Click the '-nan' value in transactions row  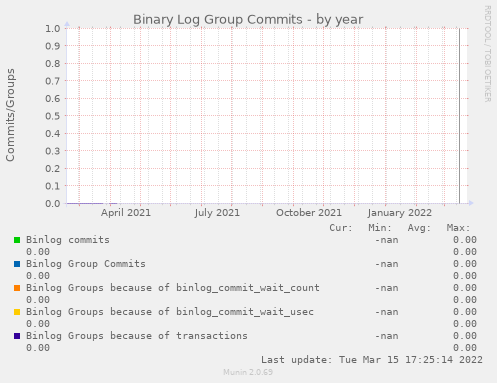pos(387,336)
